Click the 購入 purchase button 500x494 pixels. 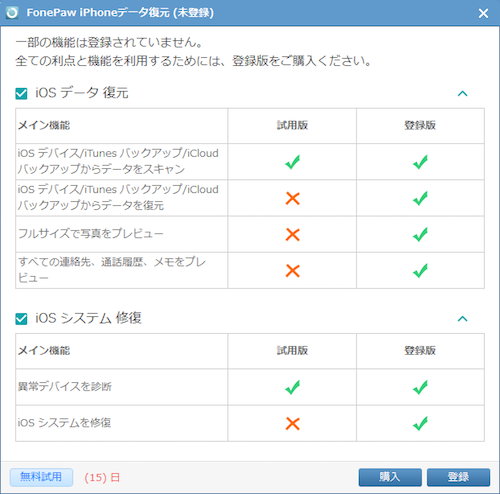[x=390, y=477]
